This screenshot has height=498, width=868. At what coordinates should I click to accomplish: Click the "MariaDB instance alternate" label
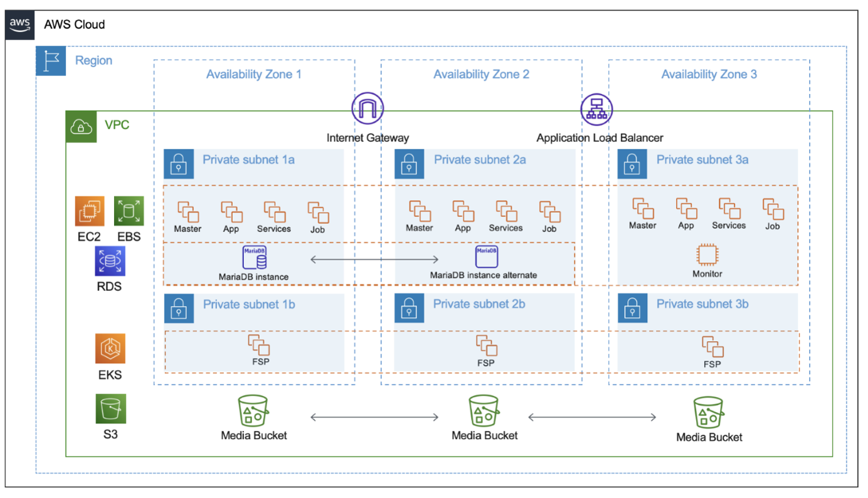[484, 275]
